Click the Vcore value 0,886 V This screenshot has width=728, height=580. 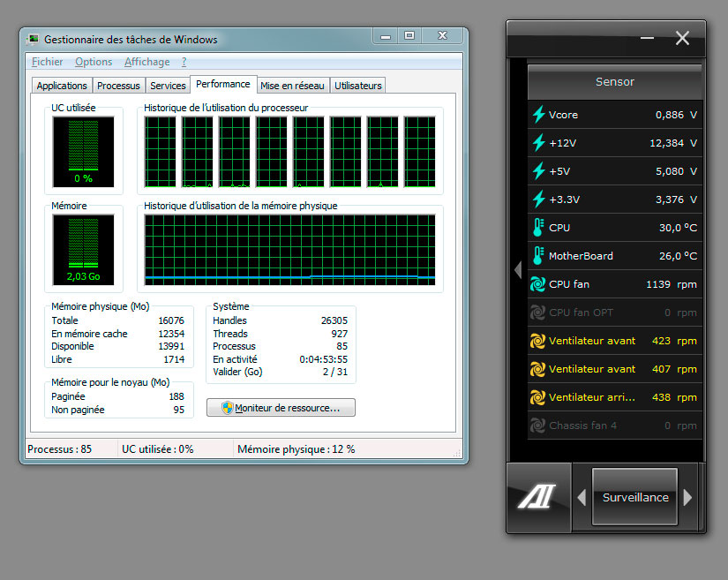tap(676, 115)
